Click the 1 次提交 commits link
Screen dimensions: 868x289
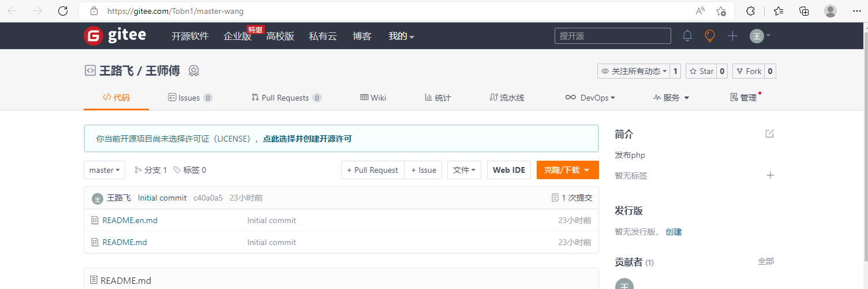click(x=572, y=198)
